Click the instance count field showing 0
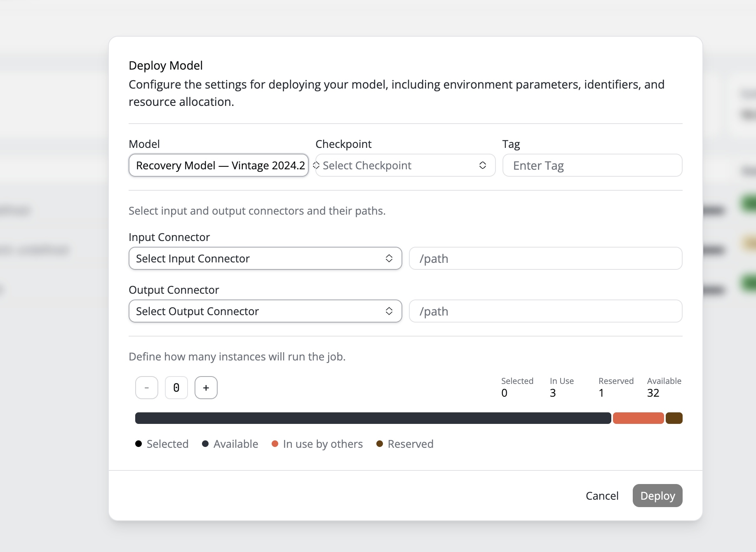This screenshot has width=756, height=552. 176,388
